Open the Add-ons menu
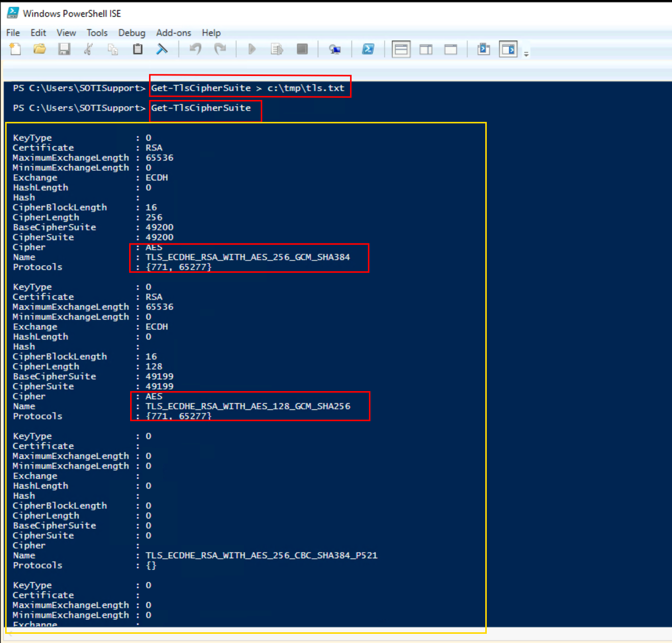 (173, 33)
